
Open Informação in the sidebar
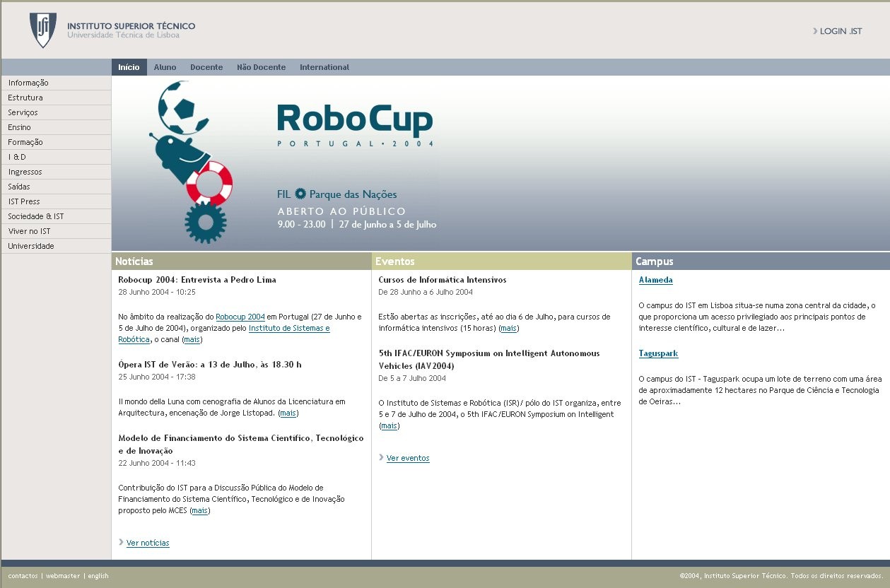click(56, 83)
